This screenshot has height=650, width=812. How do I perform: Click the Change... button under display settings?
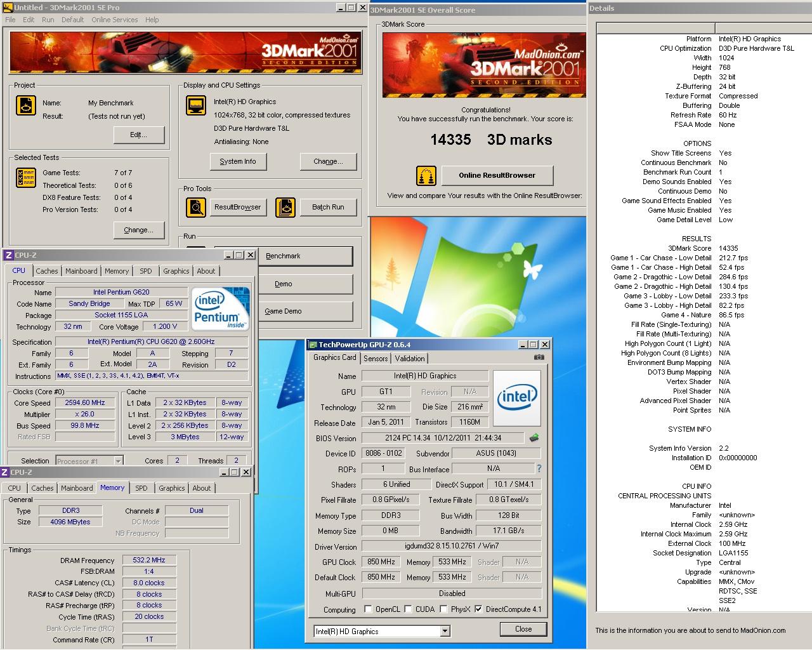327,161
